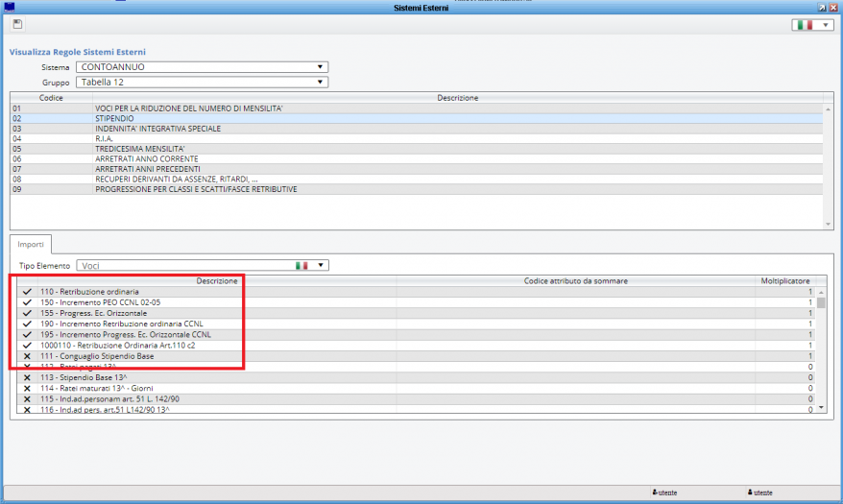Sort by the upper table Descrizione header
This screenshot has height=504, width=843.
(458, 98)
